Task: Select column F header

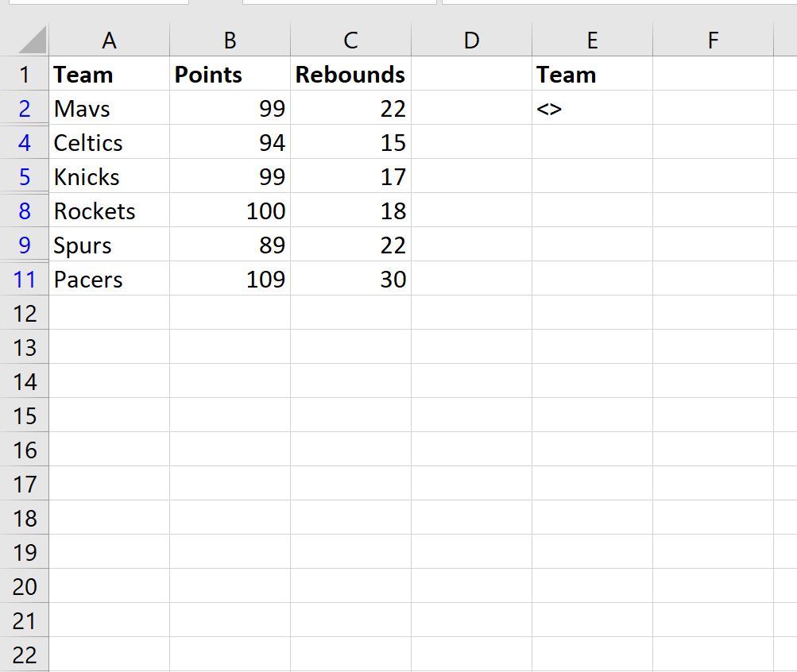Action: click(712, 40)
